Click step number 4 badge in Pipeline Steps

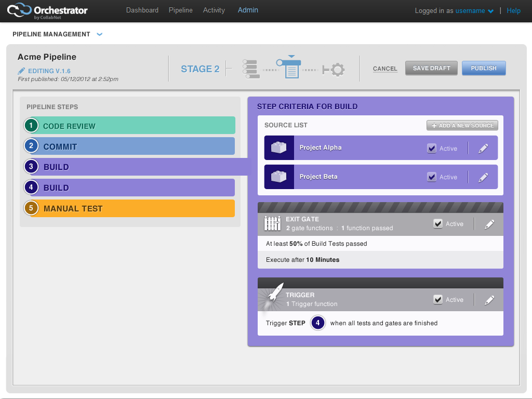(x=31, y=187)
